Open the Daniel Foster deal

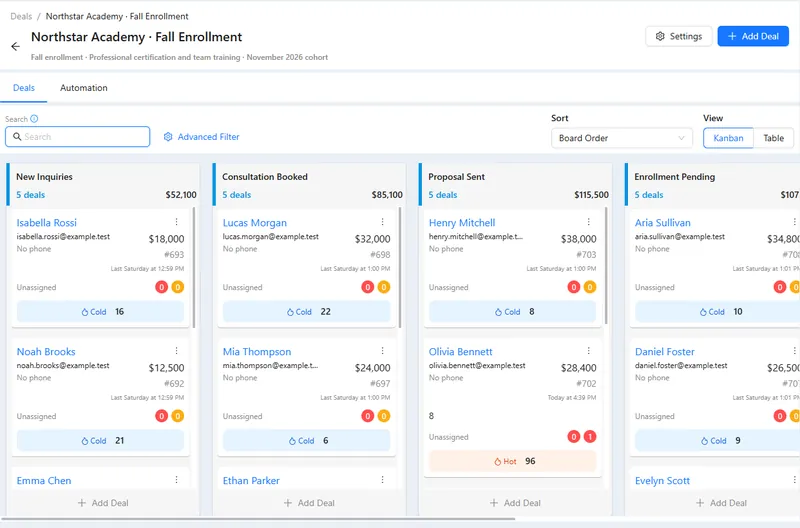(x=664, y=352)
